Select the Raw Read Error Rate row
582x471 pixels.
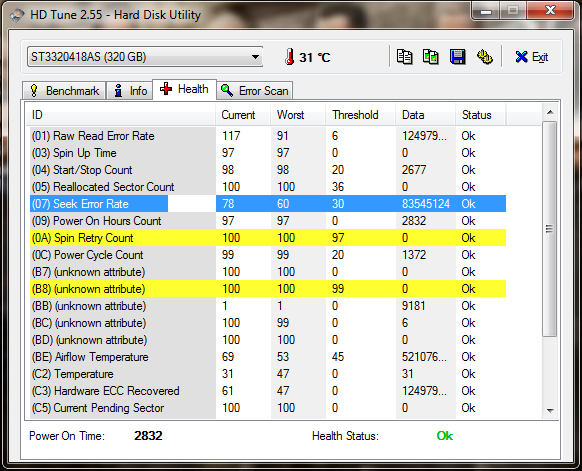pos(268,136)
